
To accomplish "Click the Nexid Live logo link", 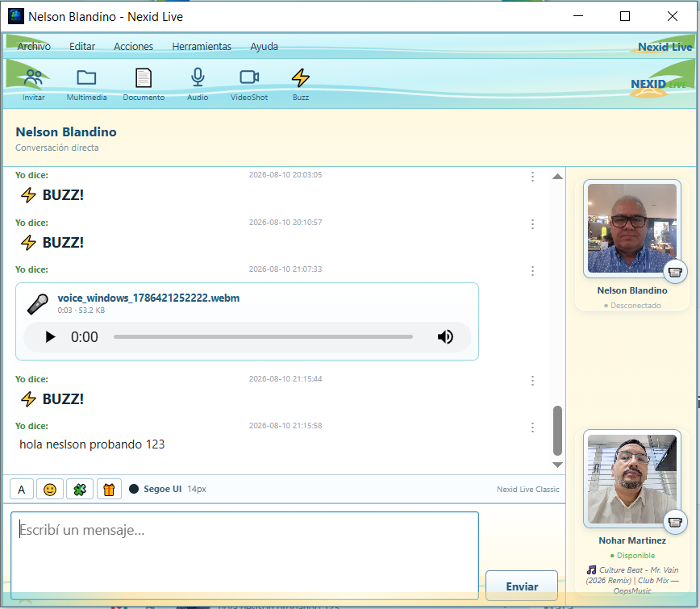I will coord(665,47).
